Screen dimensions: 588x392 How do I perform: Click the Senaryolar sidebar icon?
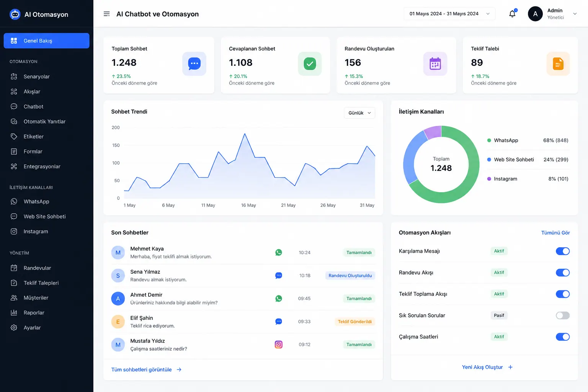click(x=14, y=77)
